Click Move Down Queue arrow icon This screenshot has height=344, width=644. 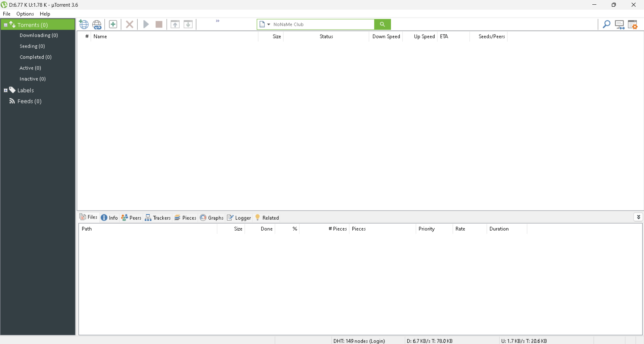click(188, 24)
